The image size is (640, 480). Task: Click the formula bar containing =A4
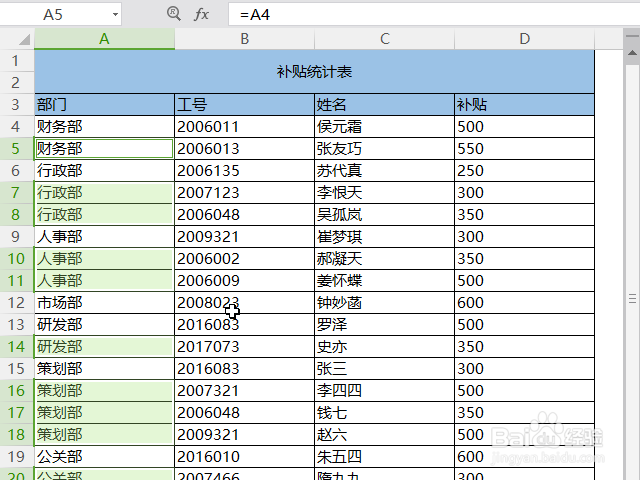pyautogui.click(x=434, y=15)
